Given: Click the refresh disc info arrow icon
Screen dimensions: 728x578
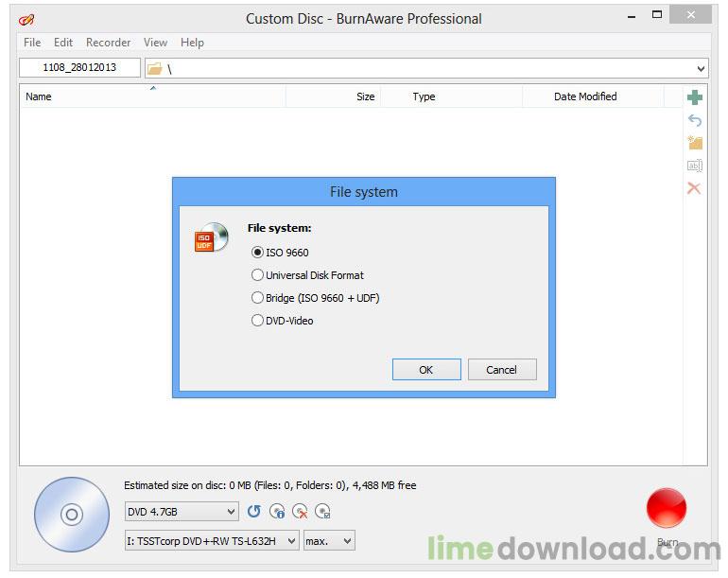Looking at the screenshot, I should coord(254,512).
